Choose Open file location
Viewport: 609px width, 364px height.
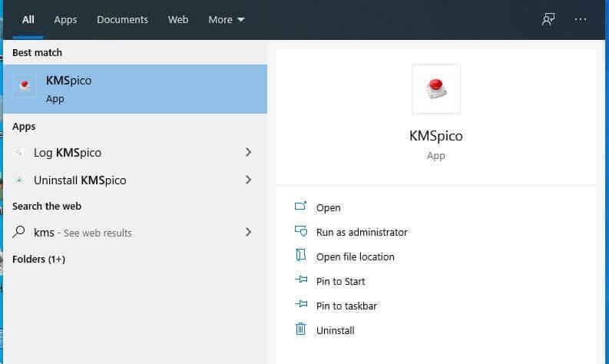[355, 256]
